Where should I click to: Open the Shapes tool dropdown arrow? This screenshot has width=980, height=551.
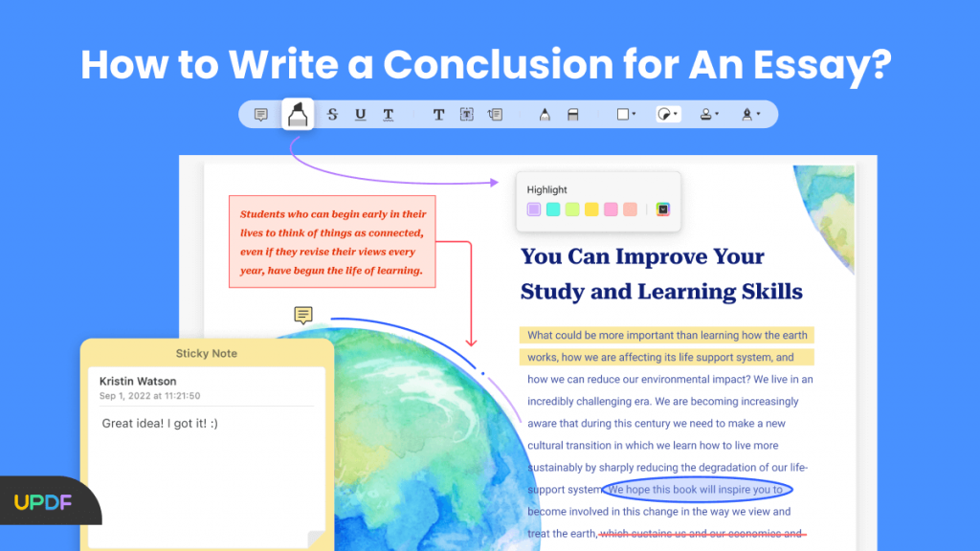[x=633, y=114]
